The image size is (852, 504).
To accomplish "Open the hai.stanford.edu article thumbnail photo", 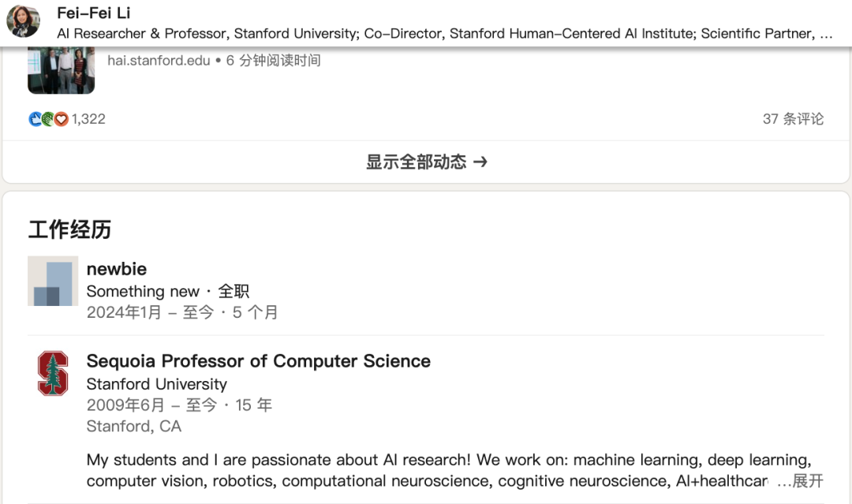I will pos(61,71).
